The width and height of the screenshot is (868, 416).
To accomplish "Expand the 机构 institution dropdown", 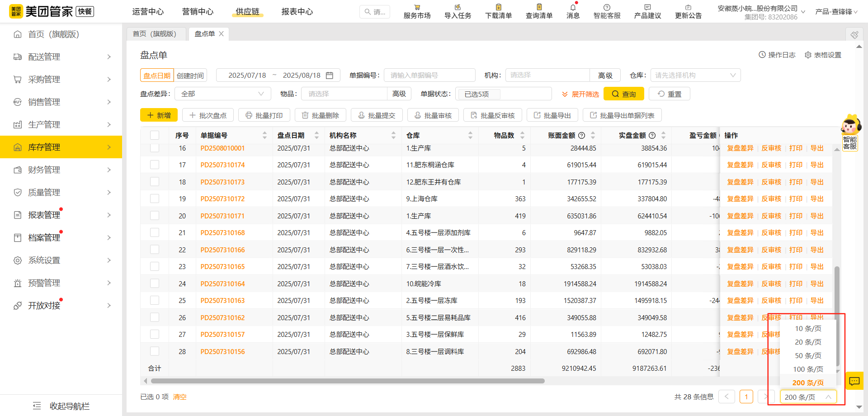I will tap(547, 75).
